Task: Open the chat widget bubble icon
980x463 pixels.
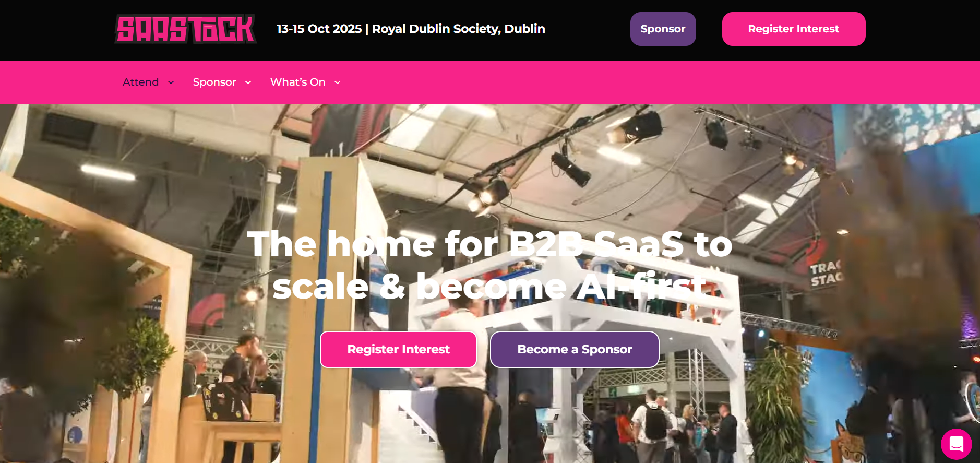Action: 956,444
